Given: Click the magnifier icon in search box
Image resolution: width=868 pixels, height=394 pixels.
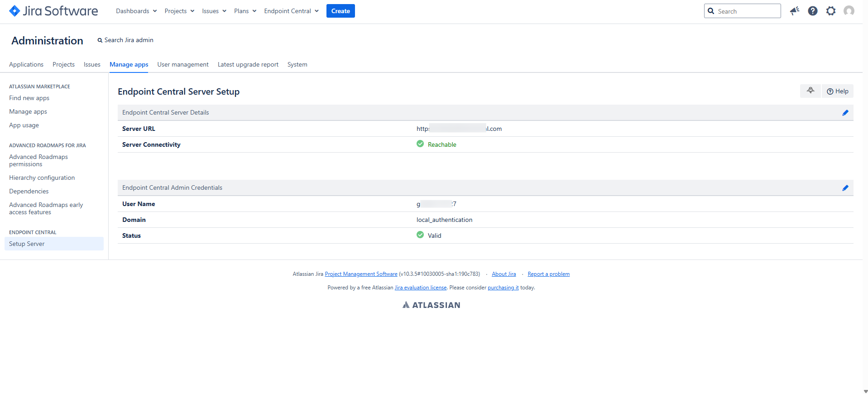Looking at the screenshot, I should [x=711, y=11].
